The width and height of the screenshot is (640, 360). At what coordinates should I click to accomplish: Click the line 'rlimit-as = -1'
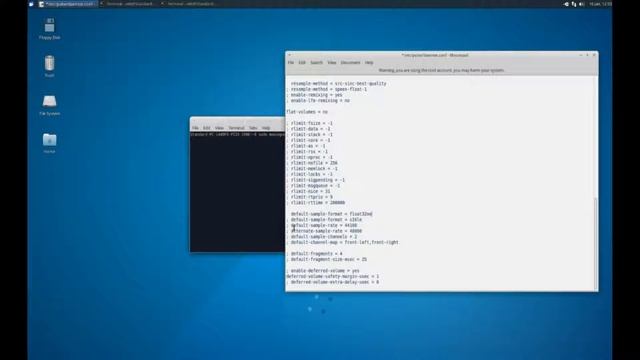pyautogui.click(x=306, y=146)
